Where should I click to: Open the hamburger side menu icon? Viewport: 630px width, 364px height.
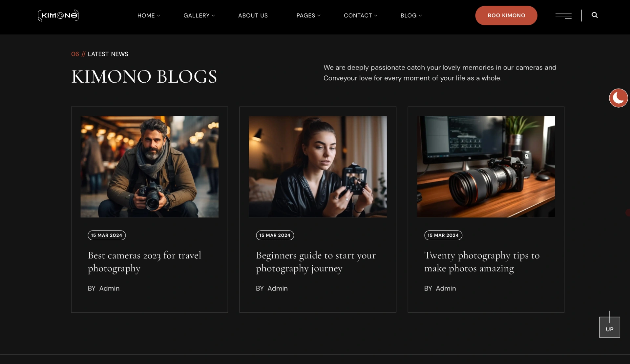[563, 15]
